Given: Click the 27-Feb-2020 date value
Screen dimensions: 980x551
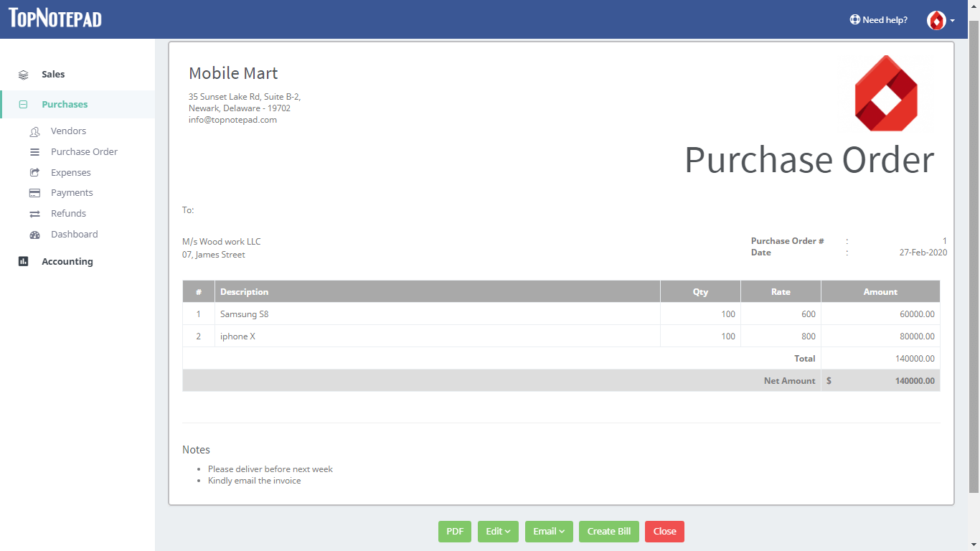Looking at the screenshot, I should coord(923,253).
